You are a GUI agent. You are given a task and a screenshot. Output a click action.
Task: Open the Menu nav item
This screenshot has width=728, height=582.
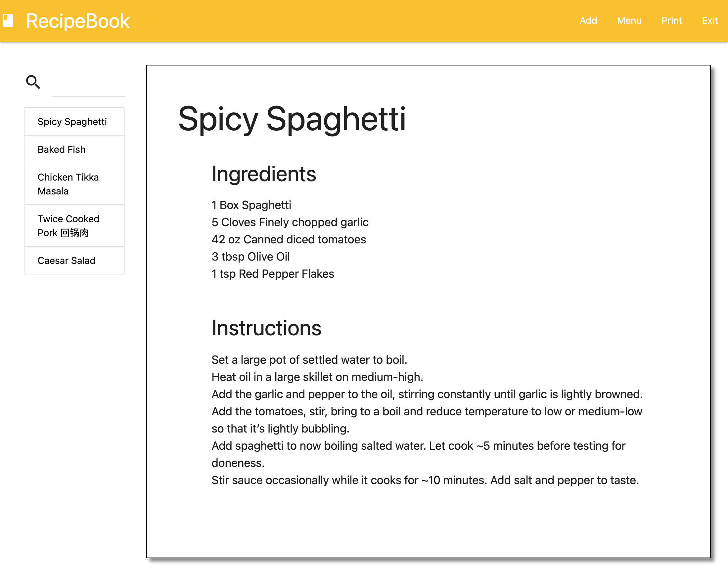629,21
